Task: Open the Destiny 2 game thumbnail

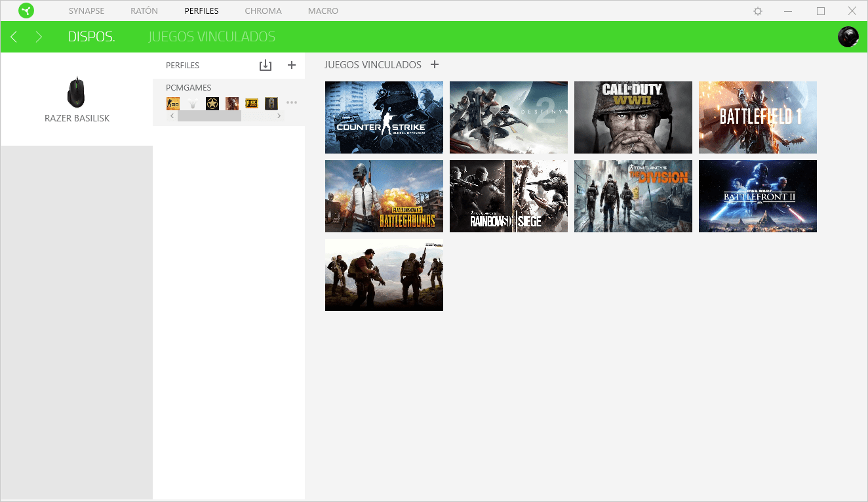Action: tap(509, 117)
